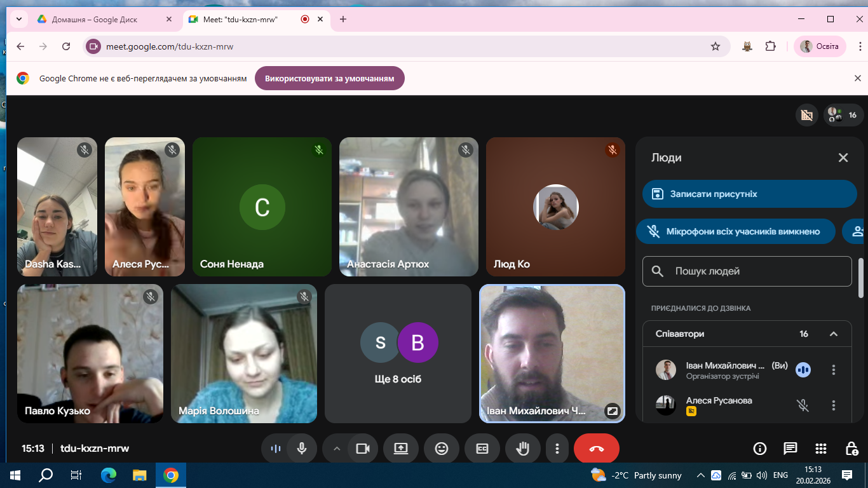Switch to Домашня – Google Диск tab
868x488 pixels.
(104, 19)
